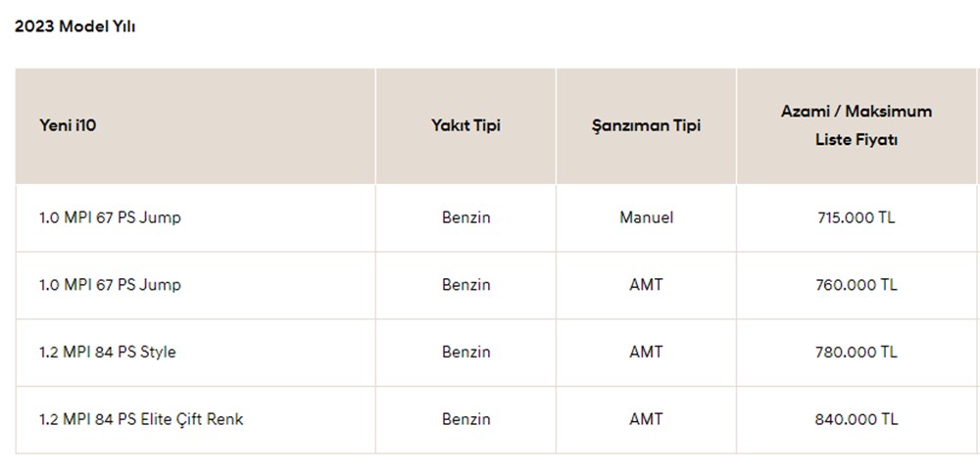Click the "Azami / Maksimum Liste Fiyatı" header

857,125
